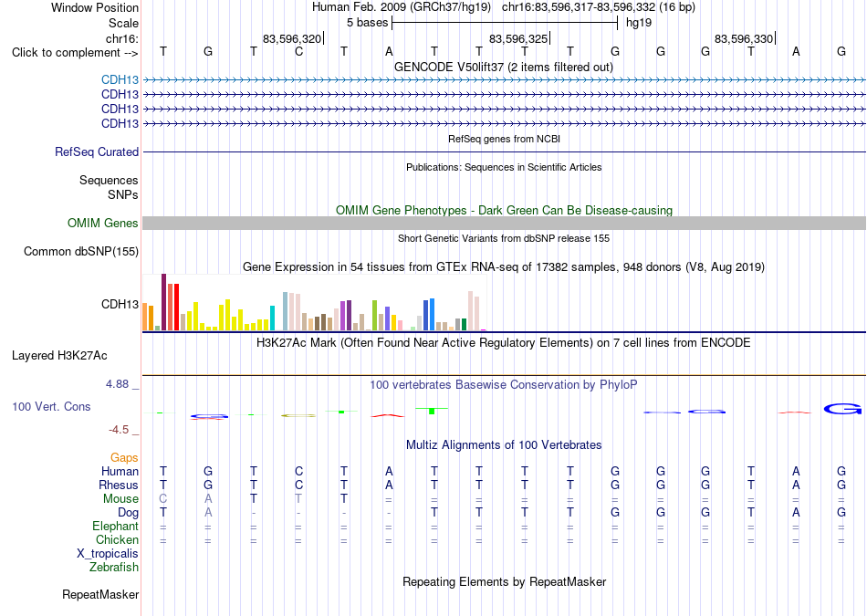Select the Chicken species label
Image resolution: width=867 pixels, height=616 pixels.
(x=117, y=539)
